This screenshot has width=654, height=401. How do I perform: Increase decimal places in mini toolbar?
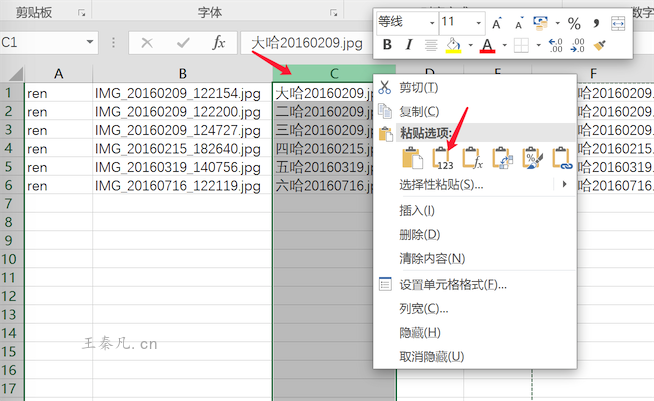coord(556,45)
